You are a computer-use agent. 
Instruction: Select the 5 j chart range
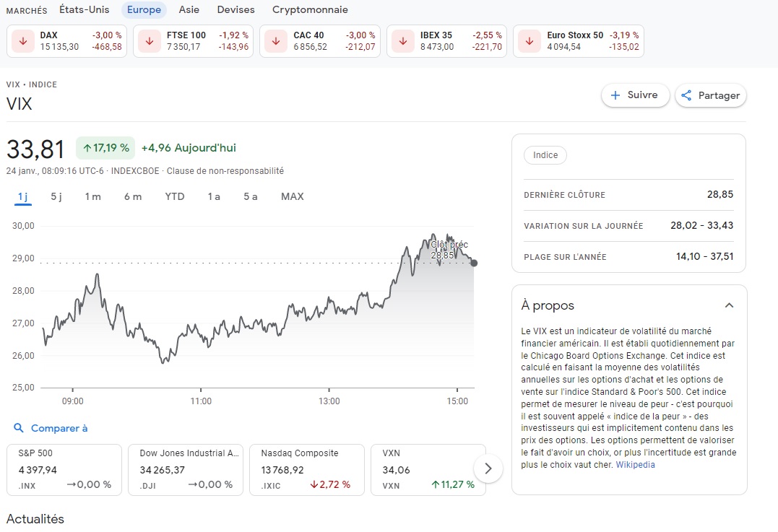(x=56, y=196)
